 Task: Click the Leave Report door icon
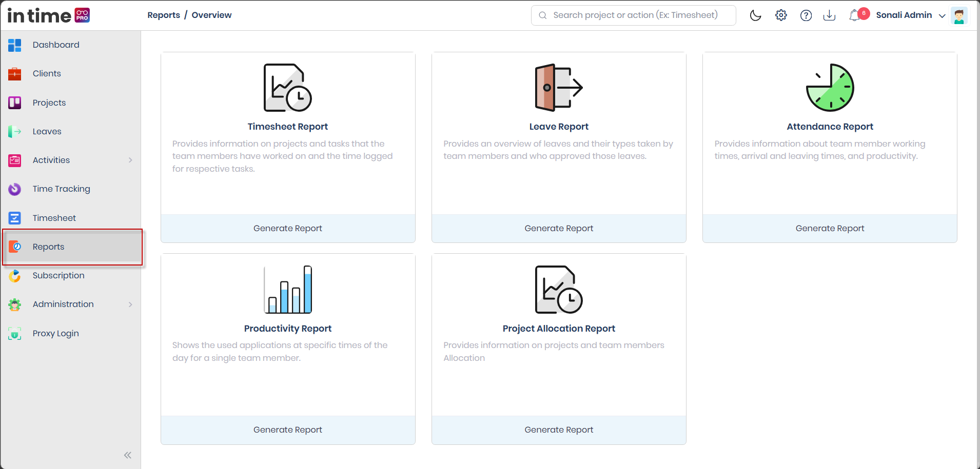coord(559,88)
